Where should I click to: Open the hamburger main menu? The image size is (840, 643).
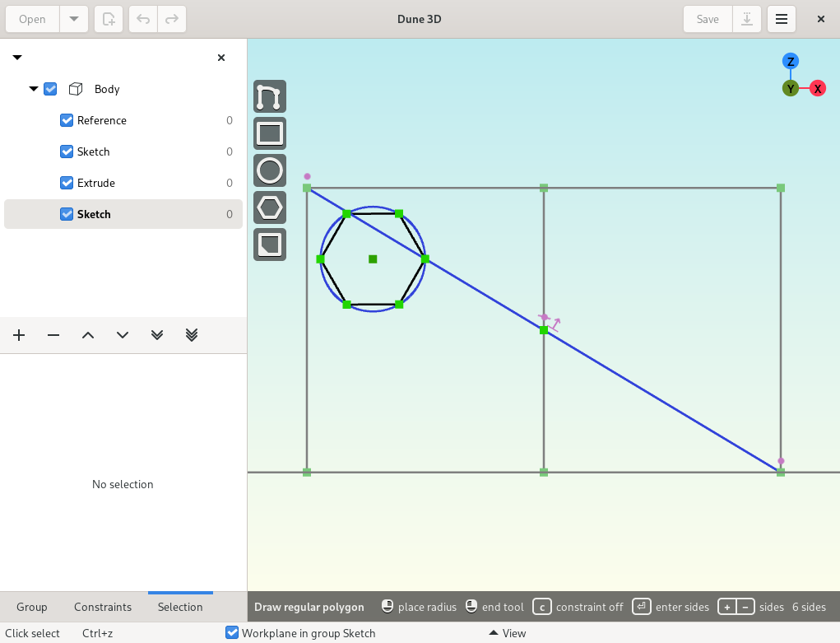pyautogui.click(x=781, y=19)
